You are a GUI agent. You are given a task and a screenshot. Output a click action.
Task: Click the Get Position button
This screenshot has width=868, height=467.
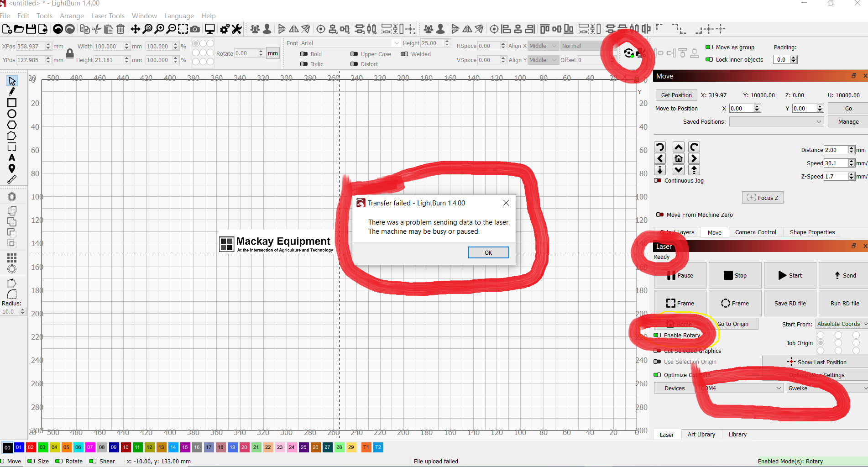click(676, 94)
